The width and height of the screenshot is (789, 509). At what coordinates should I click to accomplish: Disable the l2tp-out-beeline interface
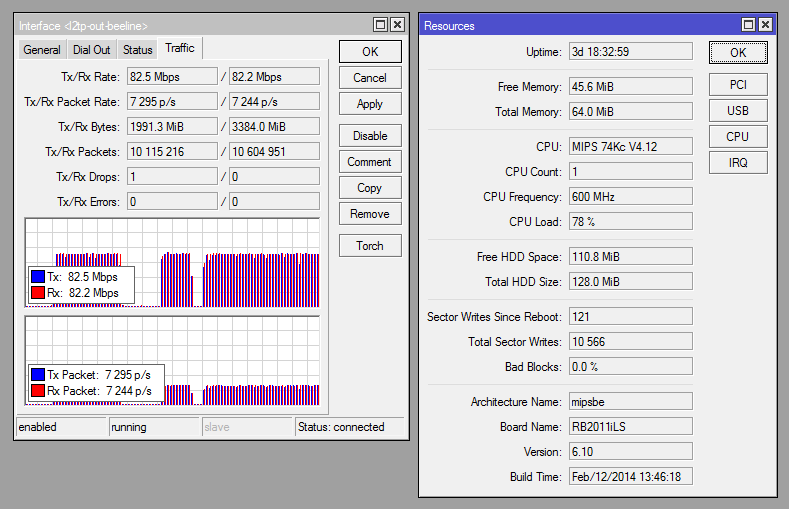[x=370, y=136]
